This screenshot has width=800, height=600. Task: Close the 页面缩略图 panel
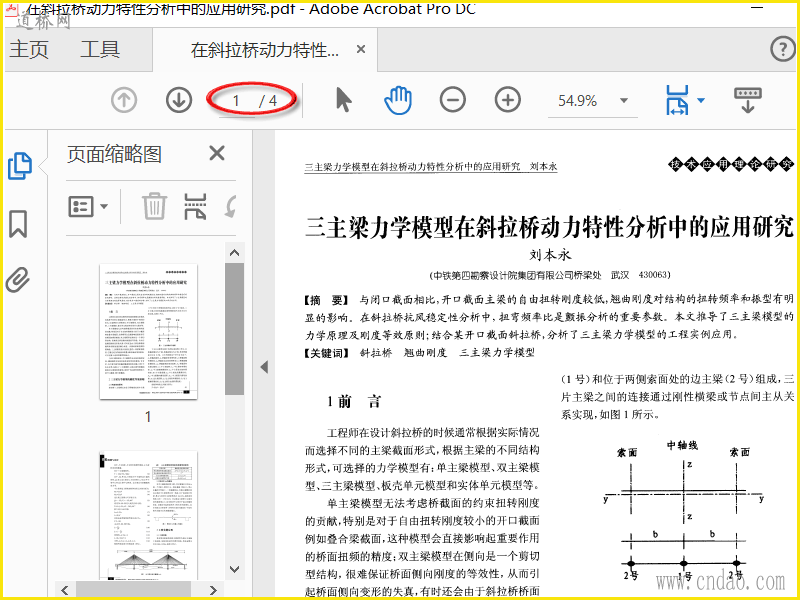click(217, 153)
